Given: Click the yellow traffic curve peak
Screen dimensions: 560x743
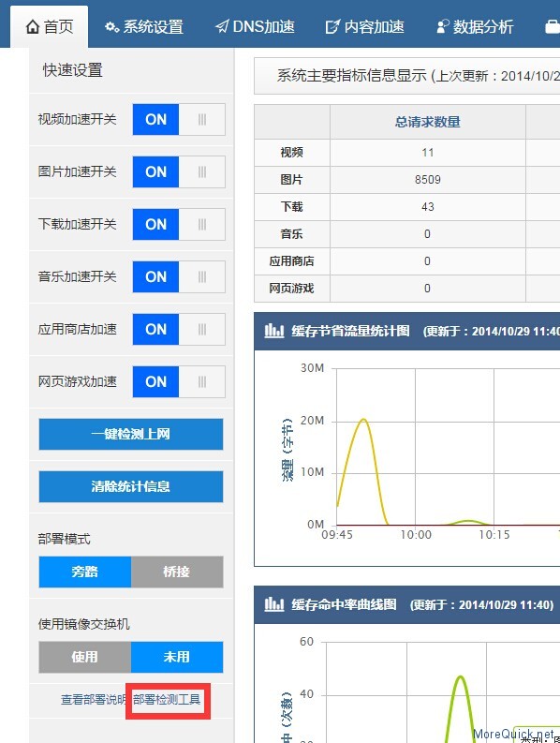Looking at the screenshot, I should [363, 420].
